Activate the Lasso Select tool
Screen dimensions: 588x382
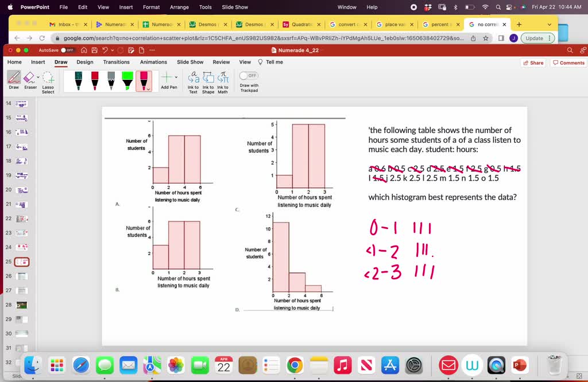(x=47, y=80)
